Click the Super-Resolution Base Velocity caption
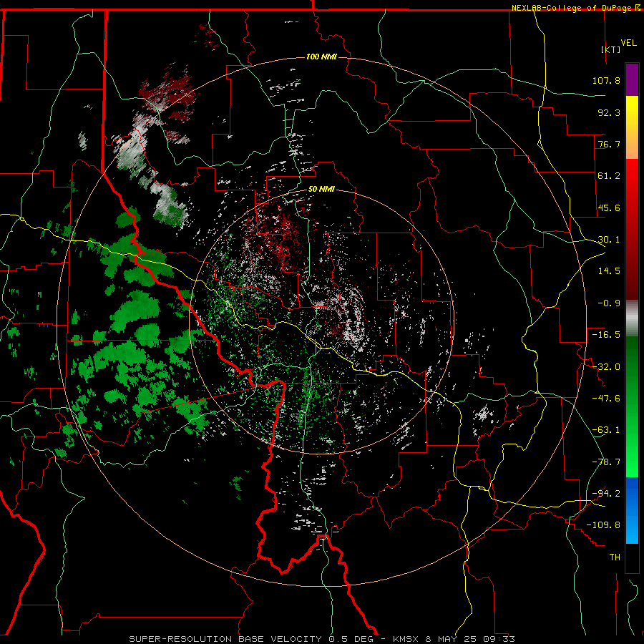The width and height of the screenshot is (644, 644). 321,639
